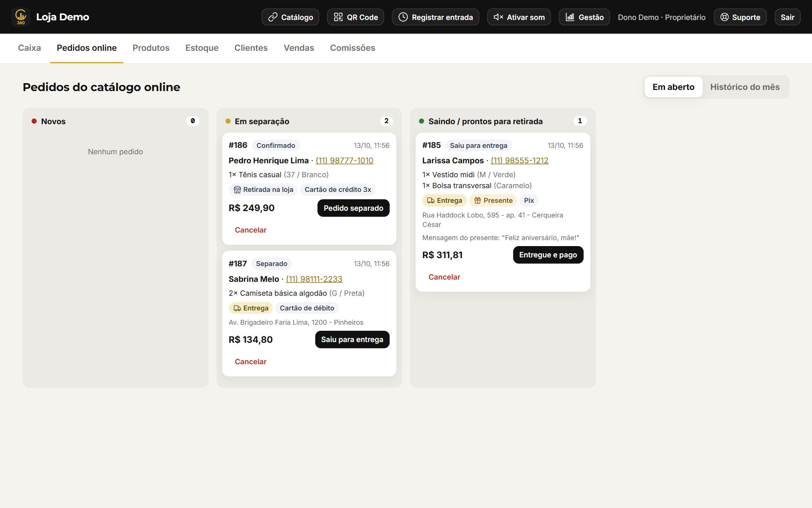Switch to the Vendas tab
Image resolution: width=812 pixels, height=508 pixels.
click(x=299, y=48)
